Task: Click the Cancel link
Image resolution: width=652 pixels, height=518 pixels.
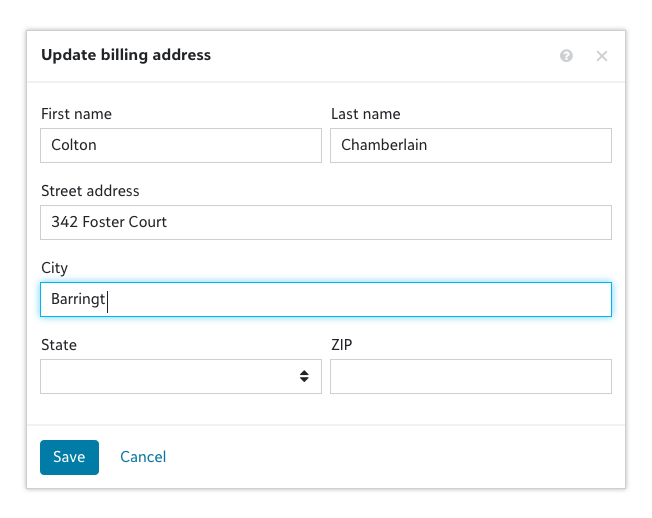Action: 143,457
